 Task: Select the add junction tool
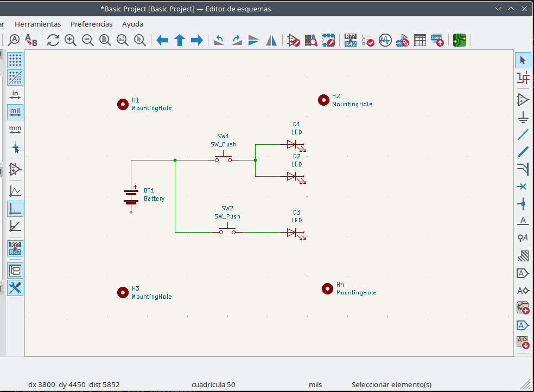point(523,204)
